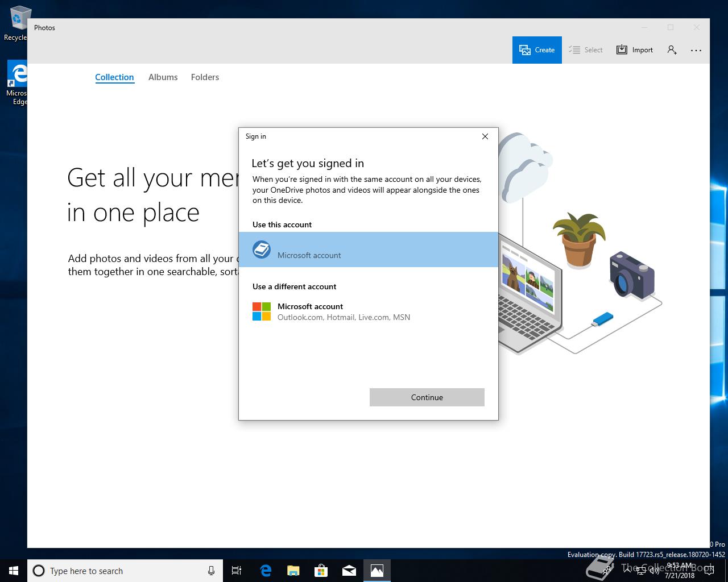Click the taskbar search box
This screenshot has height=582, width=728.
coord(125,571)
